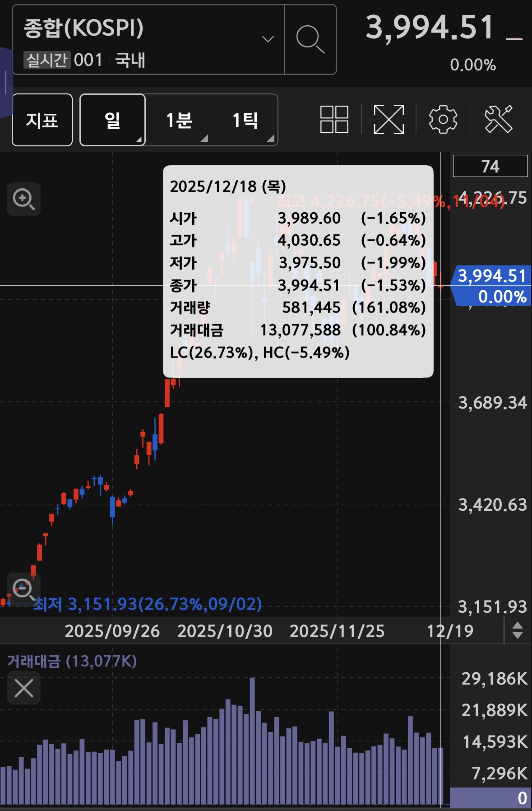
Task: Open the 지표 indicators button
Action: click(x=42, y=120)
